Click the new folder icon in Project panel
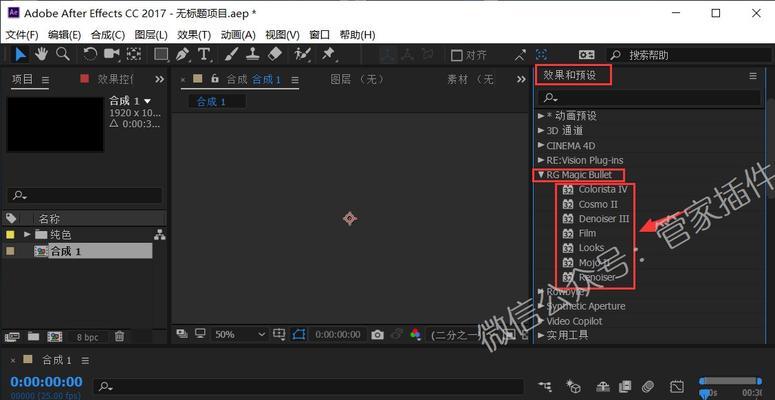 [33, 337]
